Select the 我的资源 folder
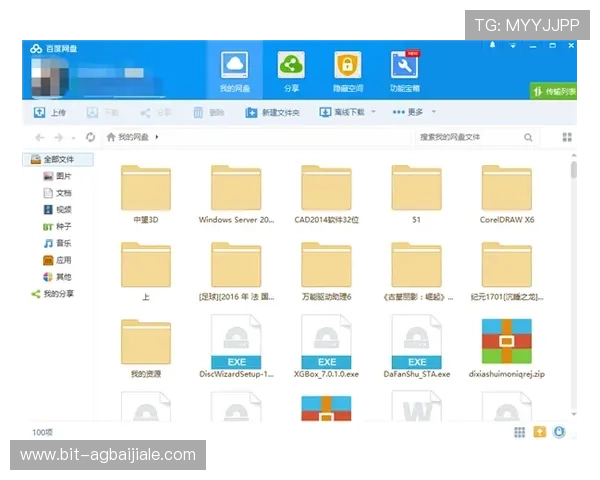This screenshot has height=480, width=600. [146, 348]
